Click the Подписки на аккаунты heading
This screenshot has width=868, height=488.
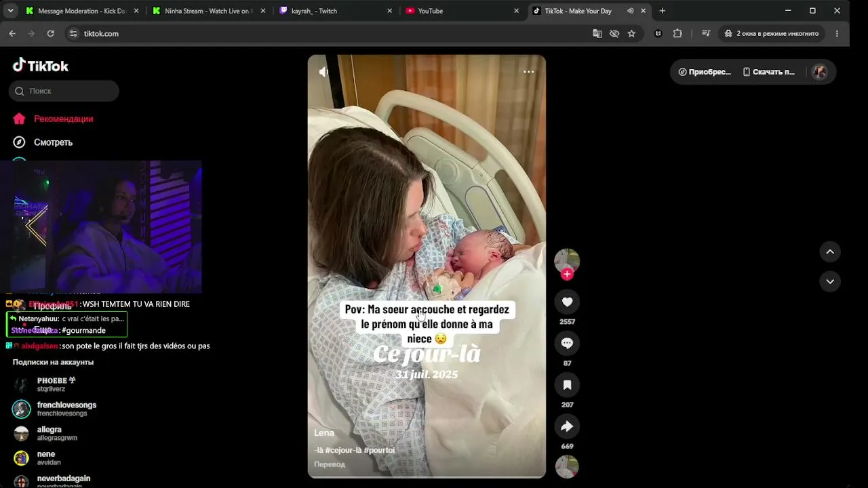53,362
